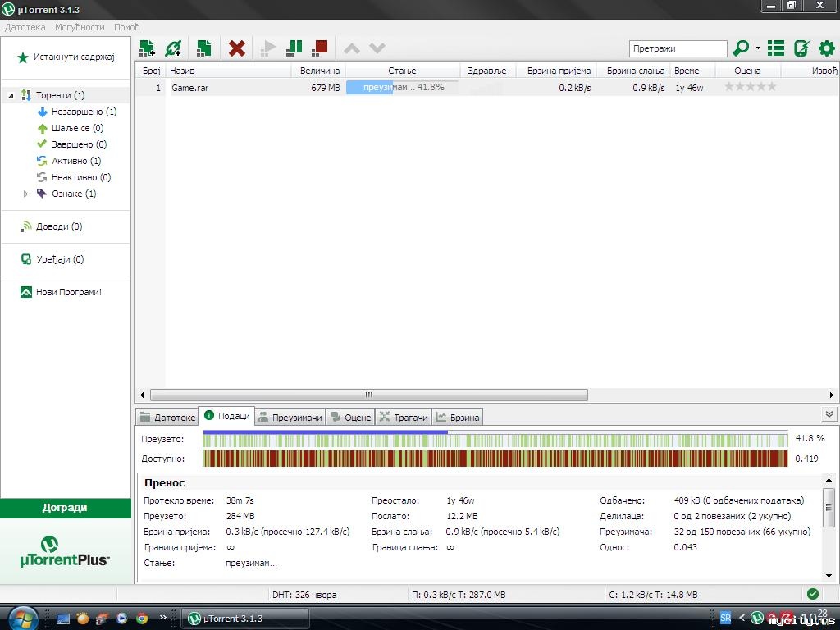Switch to the Трагачи tab
840x630 pixels.
(403, 418)
